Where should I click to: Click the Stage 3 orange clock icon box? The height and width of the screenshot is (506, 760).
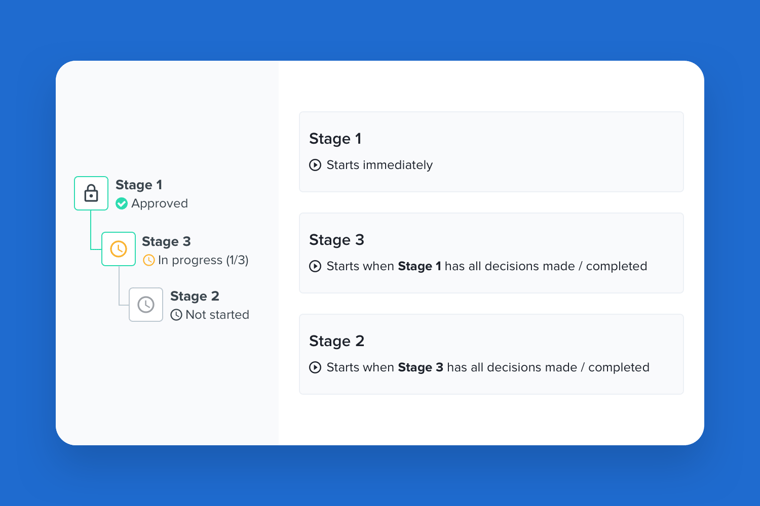(118, 249)
